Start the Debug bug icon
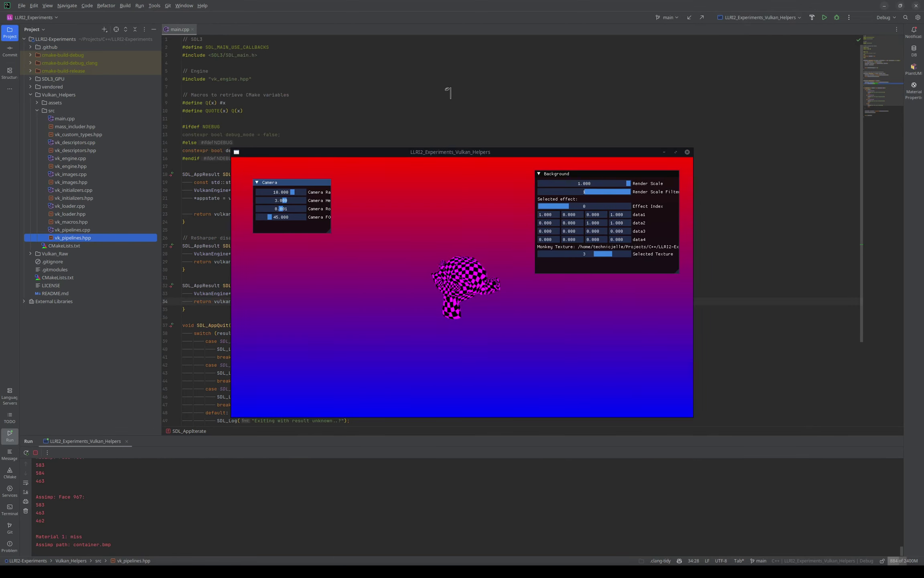This screenshot has height=578, width=924. click(837, 17)
